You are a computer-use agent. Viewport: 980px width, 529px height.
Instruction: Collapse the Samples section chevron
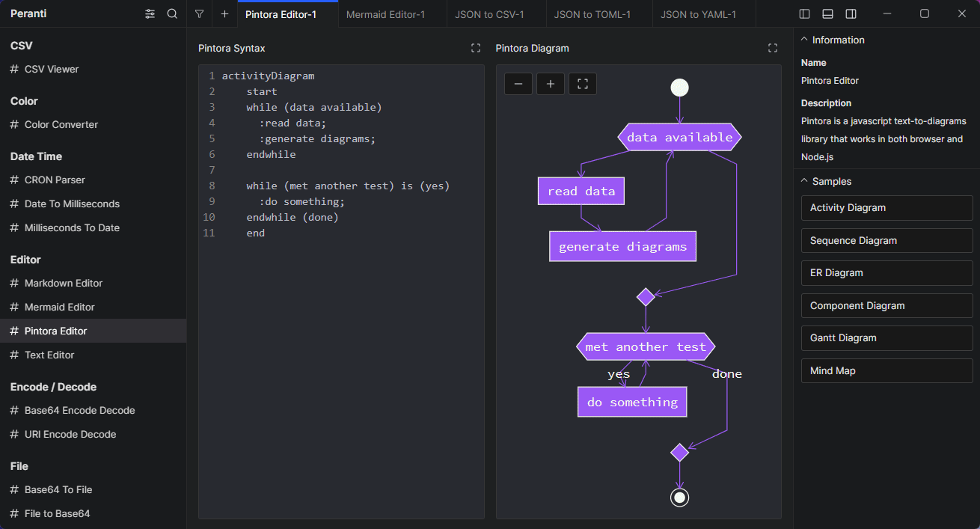[x=804, y=181]
